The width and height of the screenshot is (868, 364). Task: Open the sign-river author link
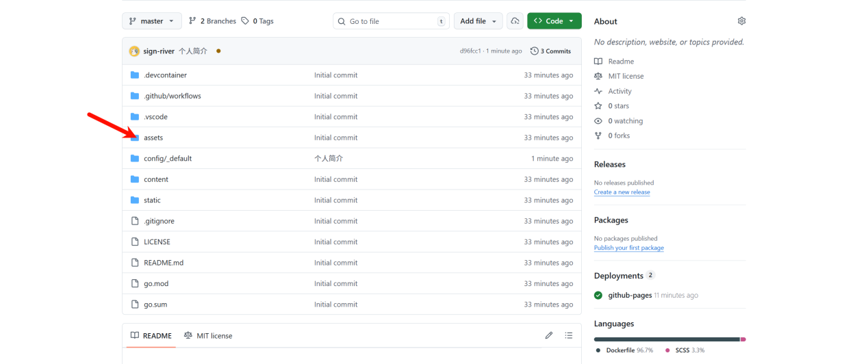tap(159, 51)
